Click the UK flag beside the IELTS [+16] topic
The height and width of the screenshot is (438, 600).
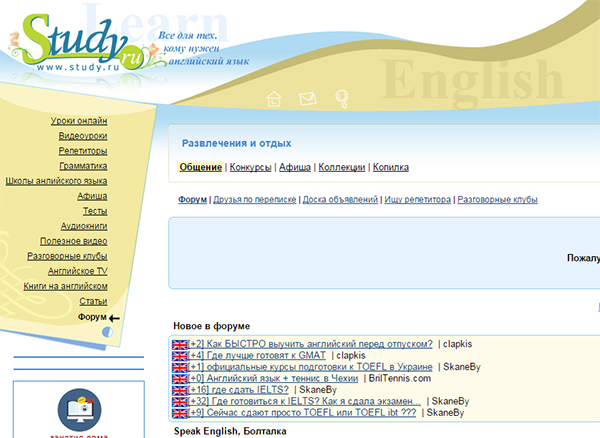point(180,389)
